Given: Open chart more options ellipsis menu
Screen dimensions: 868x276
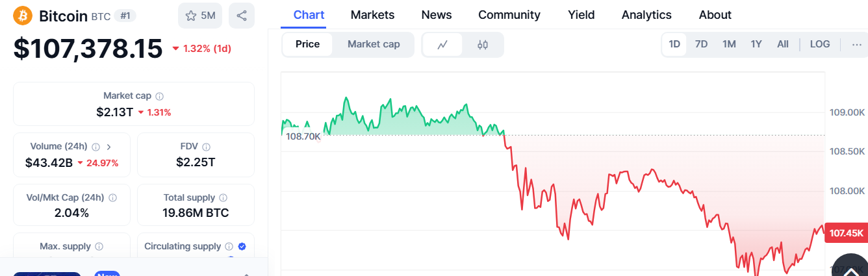Looking at the screenshot, I should (856, 44).
